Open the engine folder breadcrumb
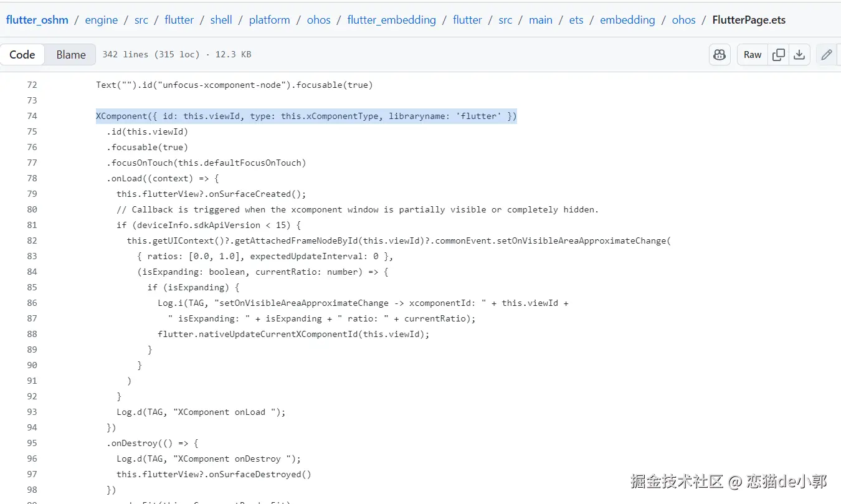 click(x=101, y=20)
